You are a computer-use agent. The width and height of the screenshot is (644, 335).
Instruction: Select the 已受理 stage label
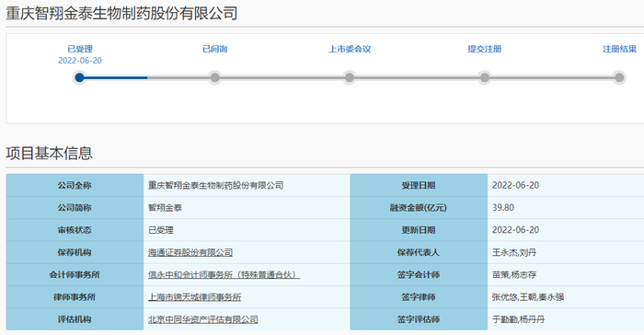tap(80, 49)
